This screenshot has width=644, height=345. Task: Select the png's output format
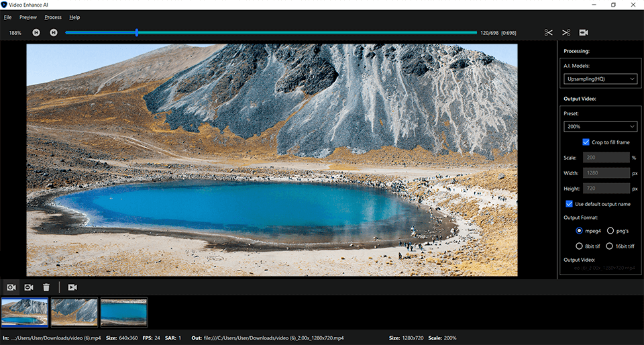[610, 231]
